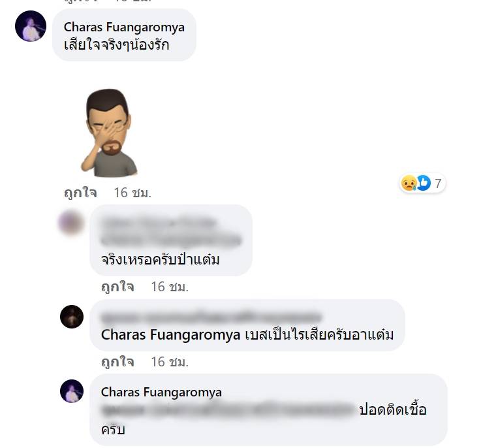Screen dimensions: 481x448
Task: Click the mentioned Charas Fuangaromya tag in the reply
Action: 170,335
